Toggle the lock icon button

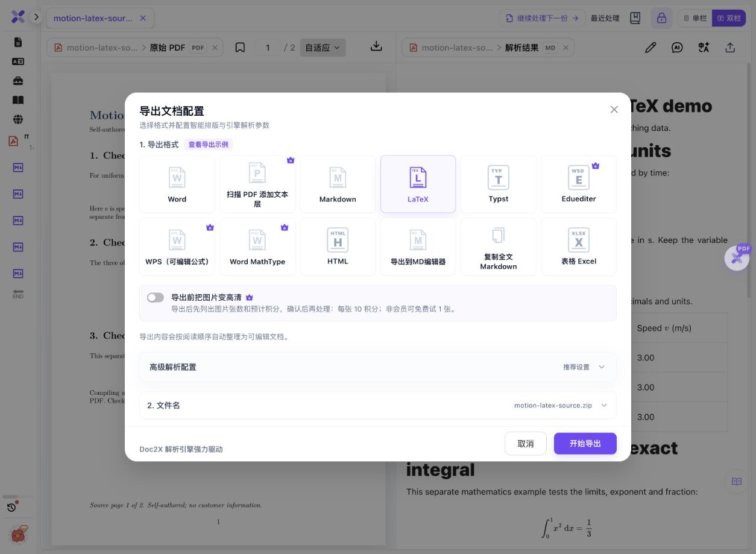[662, 18]
